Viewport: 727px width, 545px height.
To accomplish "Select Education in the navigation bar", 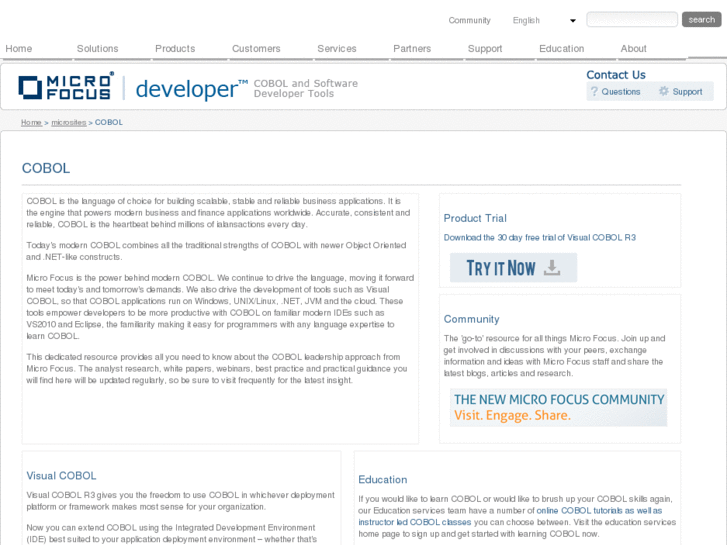I will point(561,48).
